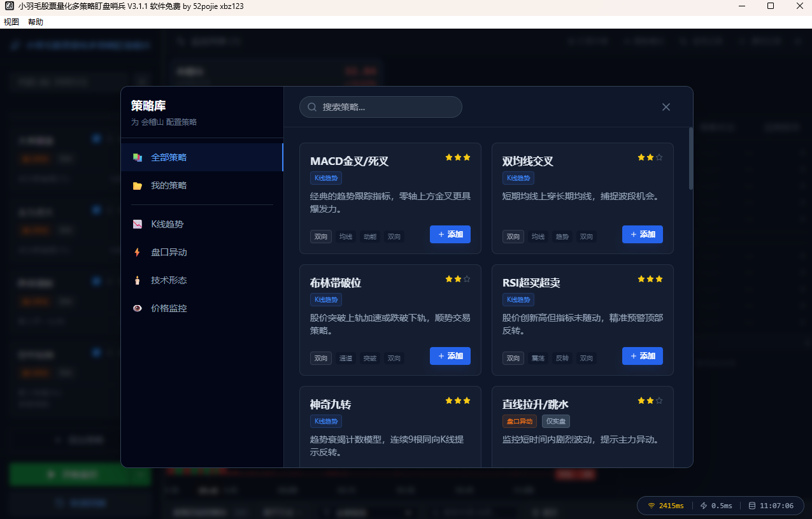
Task: Click the strategy list vertical scrollbar
Action: coord(691,159)
